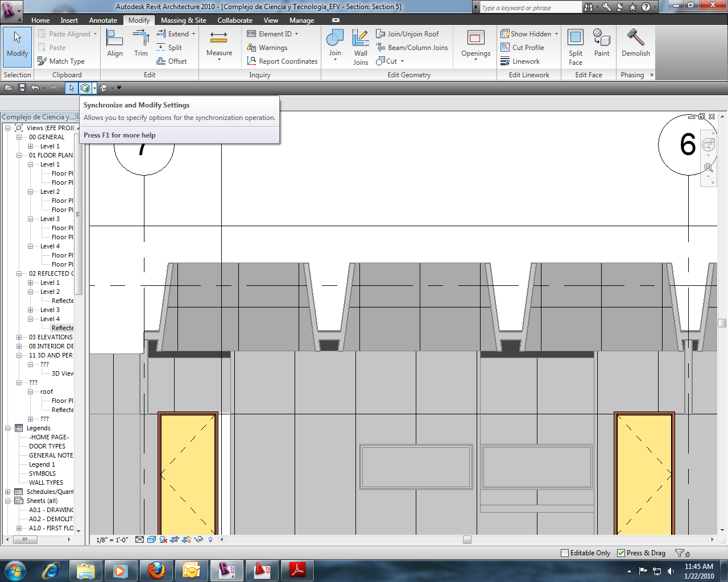Select the Wall Joins tool
The image size is (728, 582).
(x=361, y=47)
